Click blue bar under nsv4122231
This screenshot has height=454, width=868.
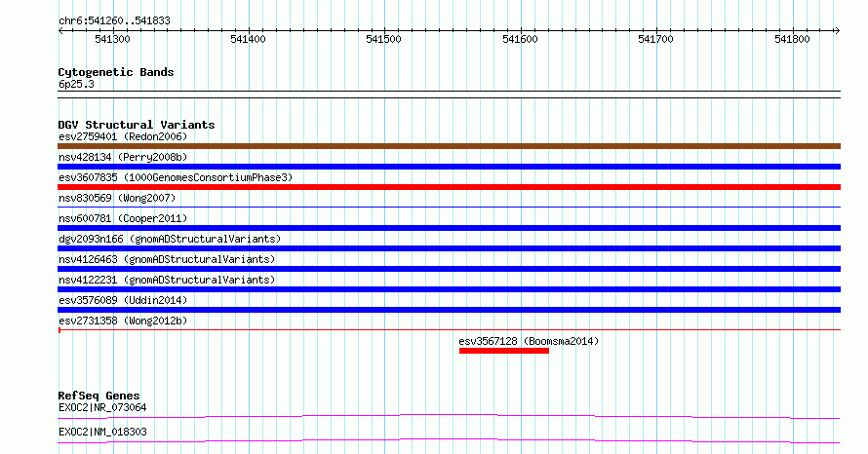(x=449, y=289)
